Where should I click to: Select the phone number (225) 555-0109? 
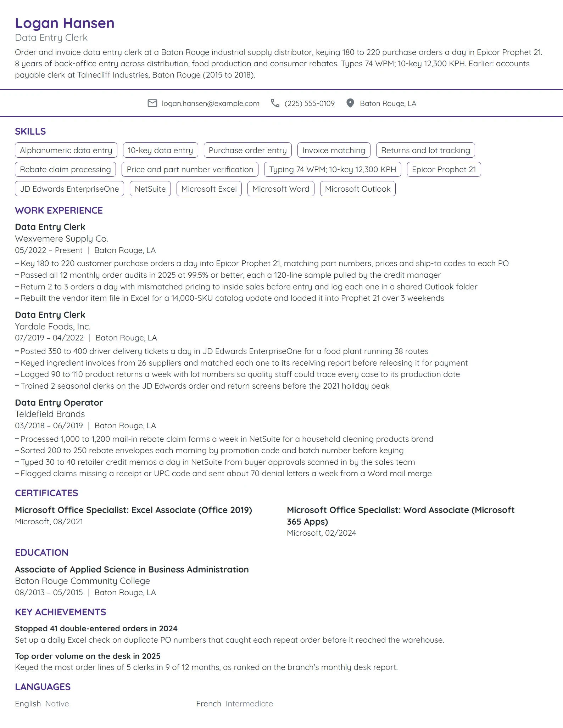pos(310,103)
